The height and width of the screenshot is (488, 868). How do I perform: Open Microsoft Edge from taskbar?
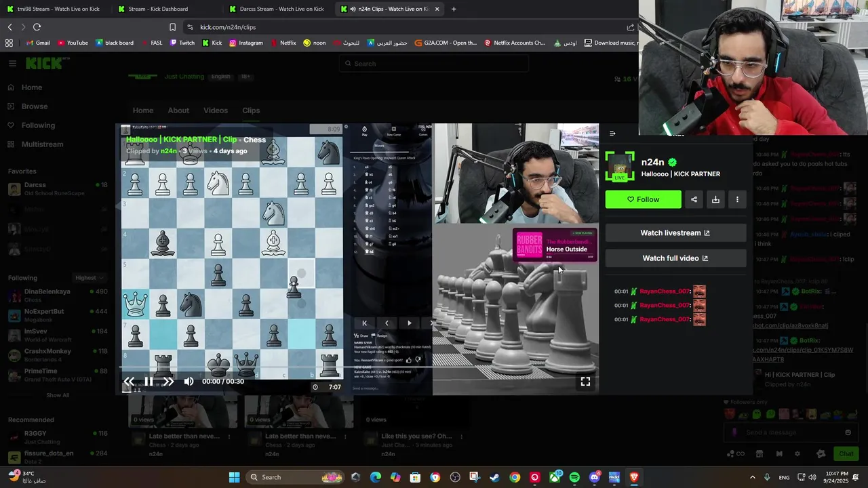[x=375, y=477]
